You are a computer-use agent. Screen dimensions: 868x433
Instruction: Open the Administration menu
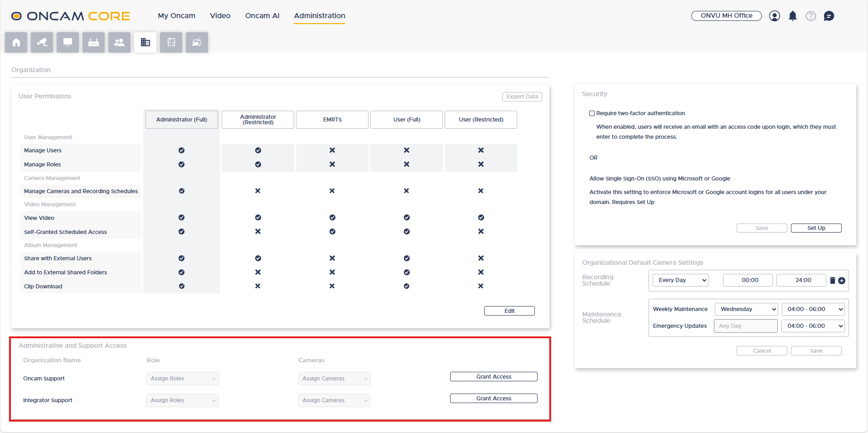click(x=320, y=16)
